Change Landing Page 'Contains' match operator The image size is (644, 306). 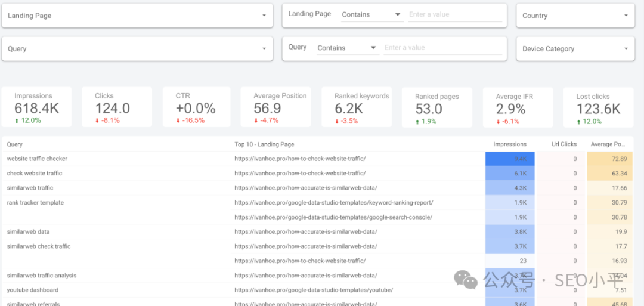(371, 14)
